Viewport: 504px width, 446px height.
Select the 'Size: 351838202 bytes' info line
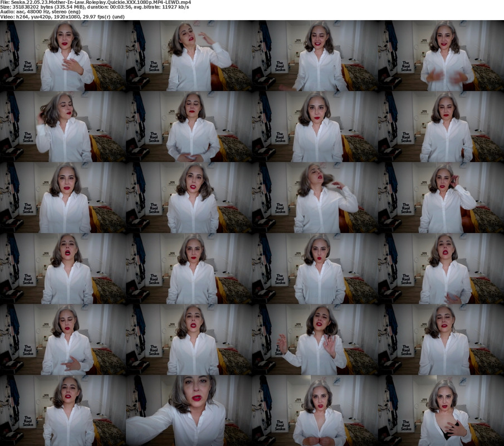pos(95,7)
